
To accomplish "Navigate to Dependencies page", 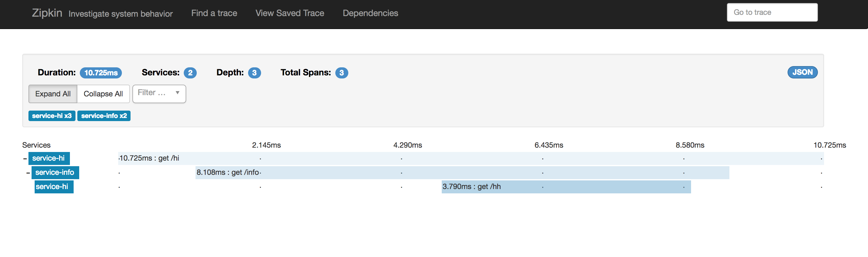I will 370,13.
